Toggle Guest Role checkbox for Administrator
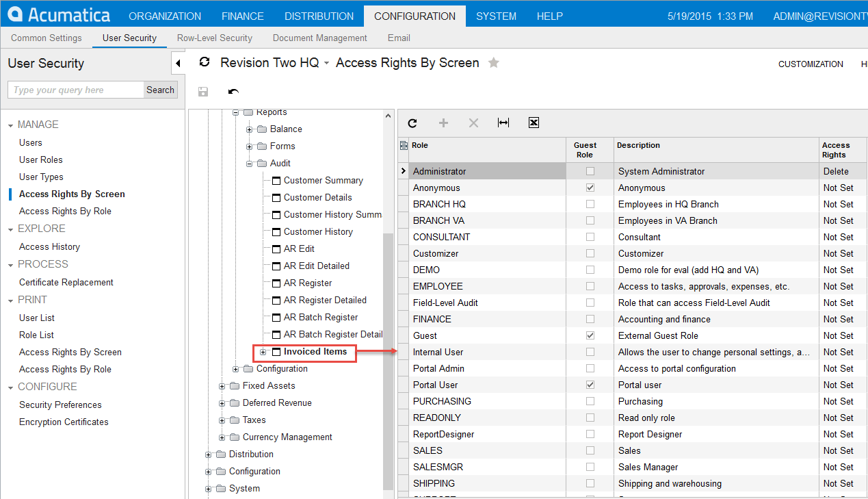 (590, 171)
